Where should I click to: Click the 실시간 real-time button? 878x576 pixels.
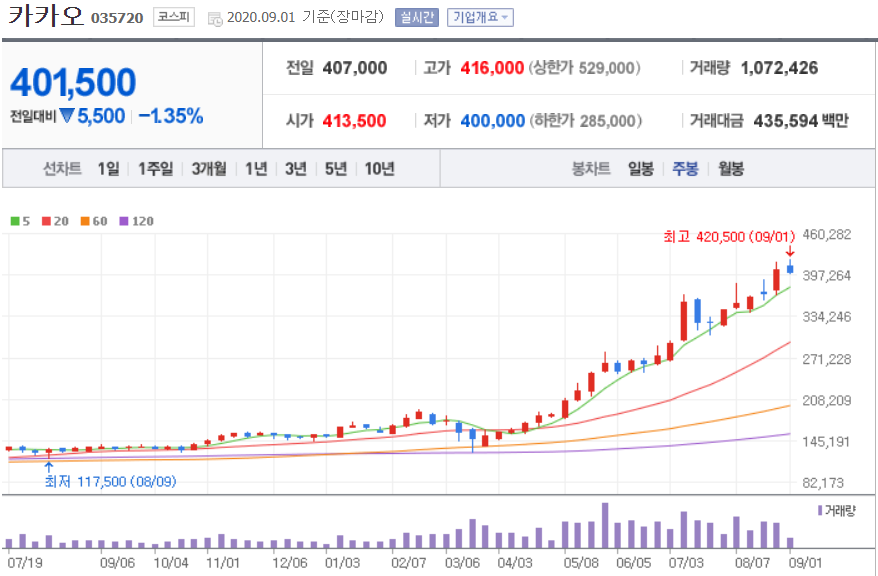pos(417,17)
